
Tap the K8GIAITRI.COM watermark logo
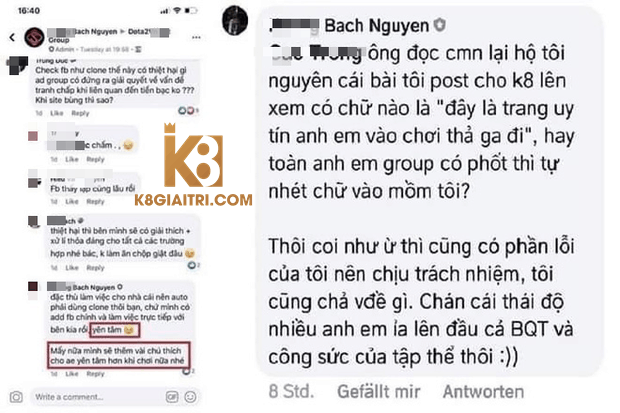click(193, 165)
